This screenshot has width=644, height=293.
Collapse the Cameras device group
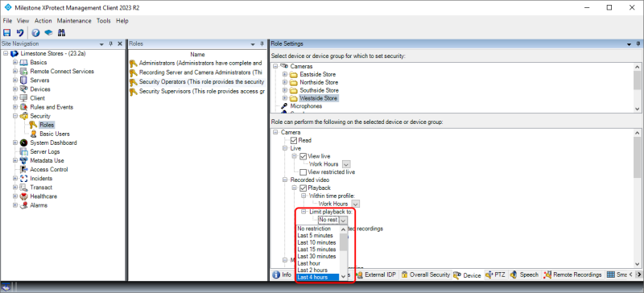coord(275,67)
